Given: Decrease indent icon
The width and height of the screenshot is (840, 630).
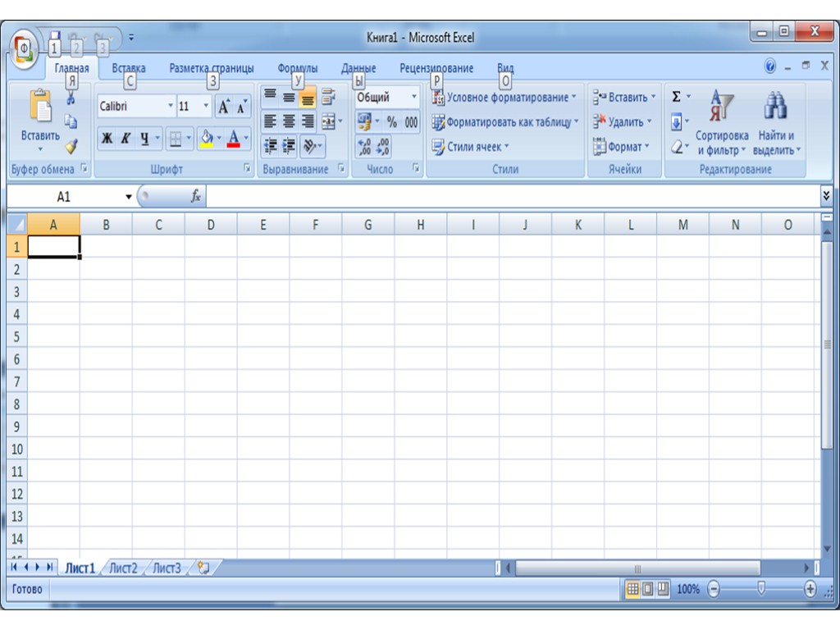Looking at the screenshot, I should pos(270,146).
